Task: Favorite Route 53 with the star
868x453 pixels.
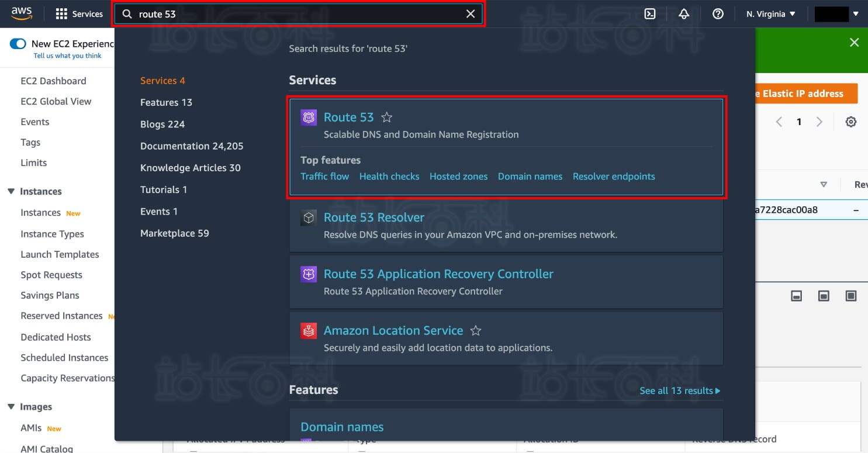Action: pos(386,117)
